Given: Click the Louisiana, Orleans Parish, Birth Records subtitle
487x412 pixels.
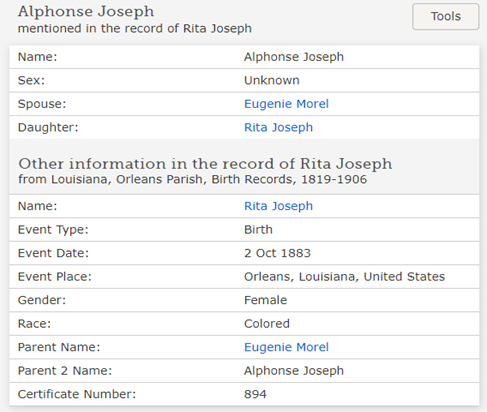Looking at the screenshot, I should (192, 180).
